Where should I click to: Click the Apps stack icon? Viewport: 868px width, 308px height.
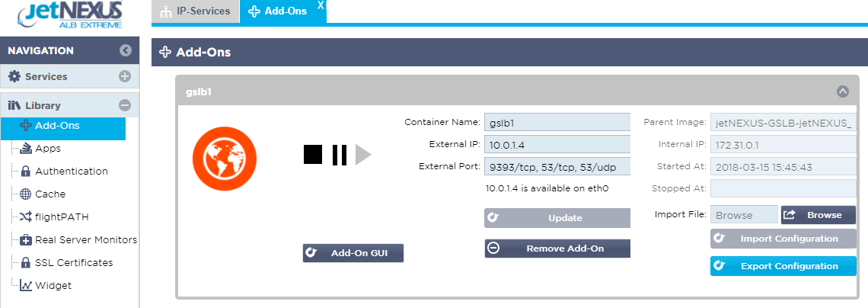coord(25,149)
